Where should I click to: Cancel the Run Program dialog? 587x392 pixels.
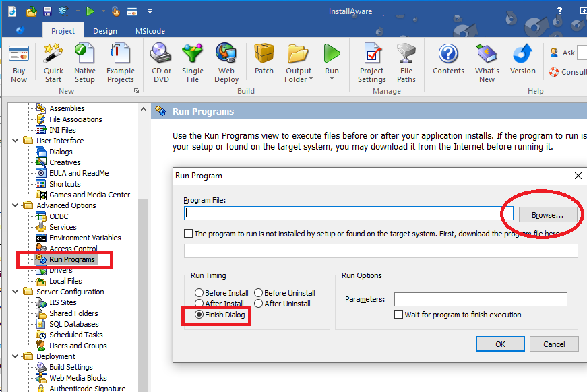[x=554, y=344]
